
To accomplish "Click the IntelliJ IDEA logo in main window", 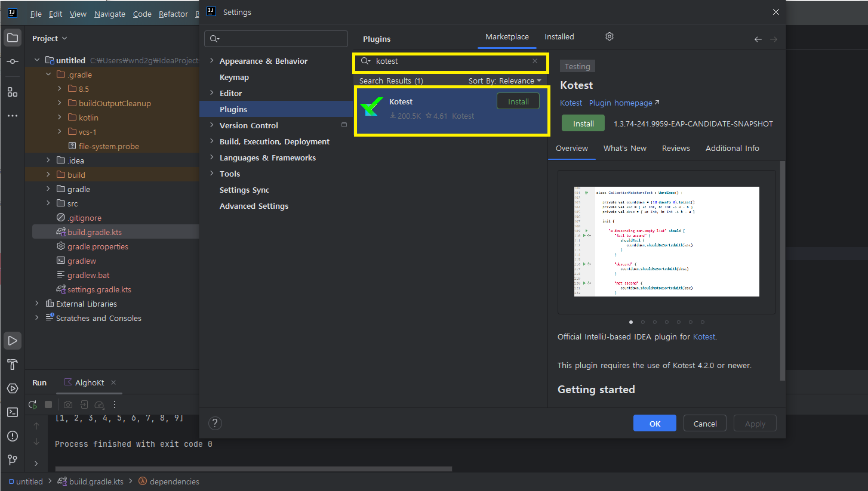I will pyautogui.click(x=13, y=13).
